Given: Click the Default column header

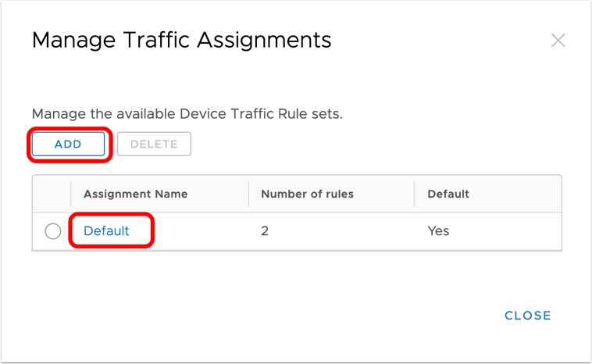Looking at the screenshot, I should point(448,194).
